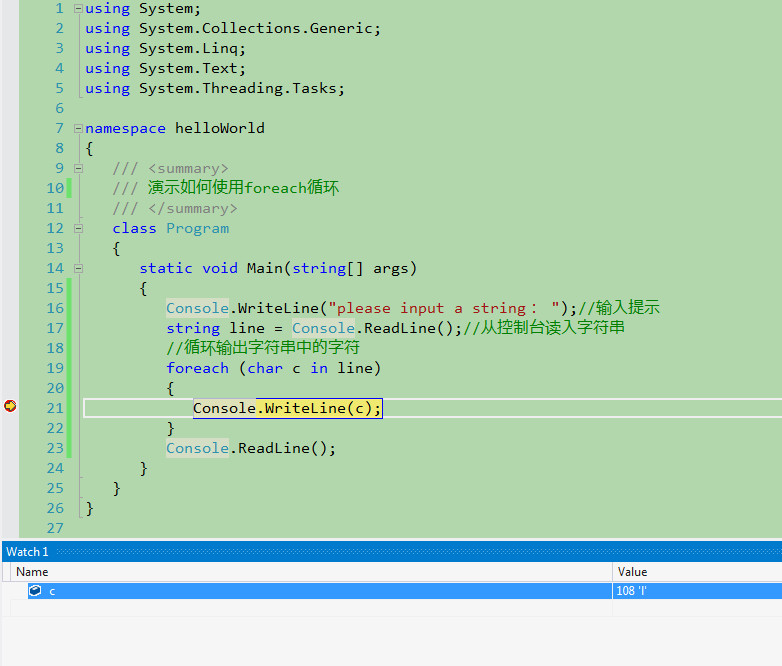Screen dimensions: 782x666
Task: Click line number 27 in the gutter
Action: [55, 528]
